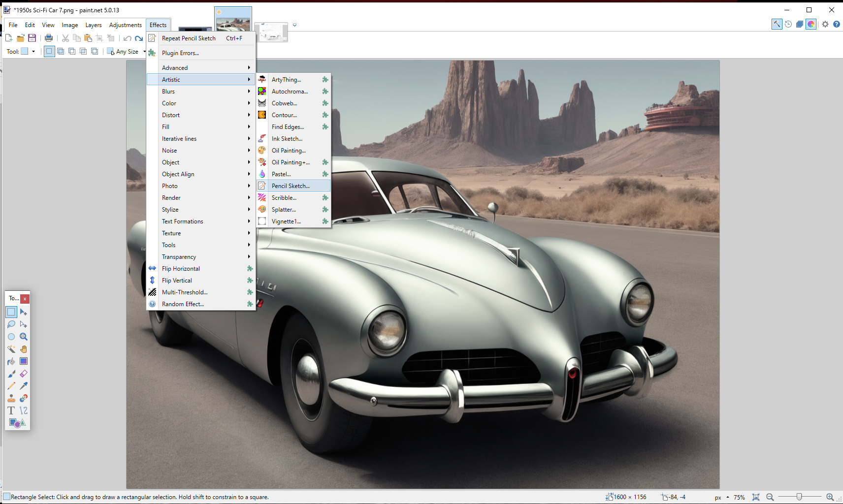The height and width of the screenshot is (504, 843).
Task: Enable Replace selection mode
Action: click(x=49, y=51)
